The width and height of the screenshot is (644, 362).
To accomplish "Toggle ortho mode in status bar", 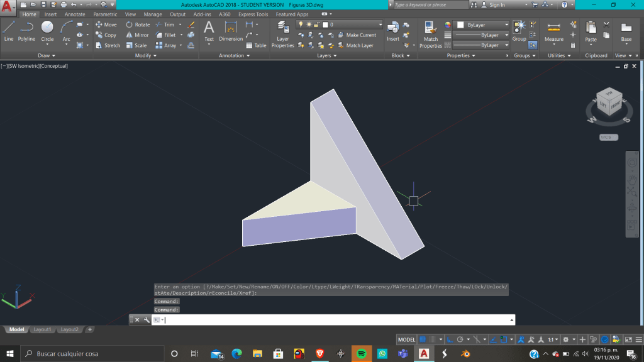I will (x=450, y=339).
